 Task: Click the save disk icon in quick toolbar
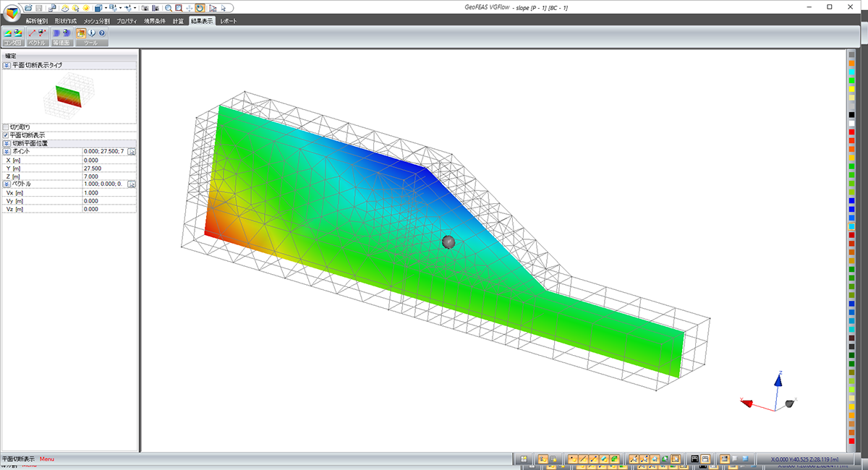coord(39,8)
